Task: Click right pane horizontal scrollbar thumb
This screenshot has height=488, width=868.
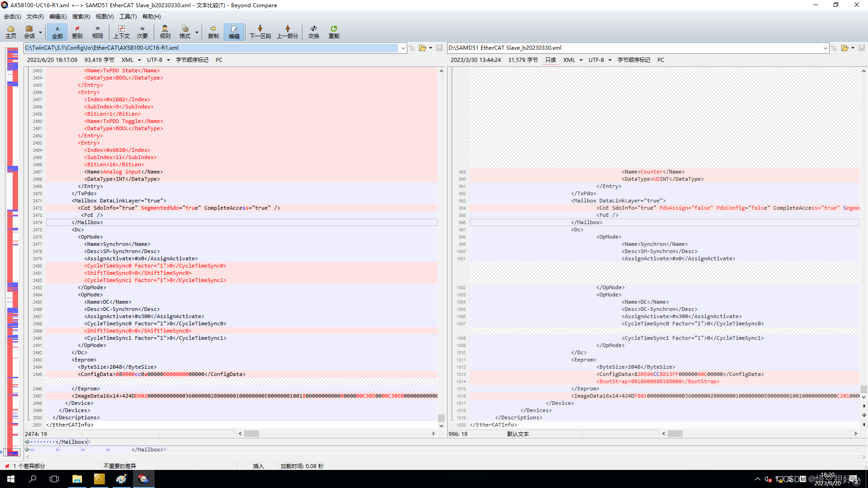Action: [x=675, y=434]
